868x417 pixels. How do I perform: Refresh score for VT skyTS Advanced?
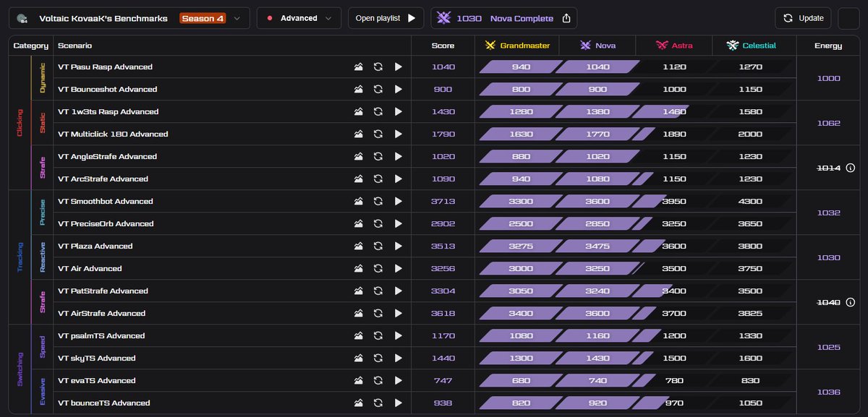click(x=378, y=358)
